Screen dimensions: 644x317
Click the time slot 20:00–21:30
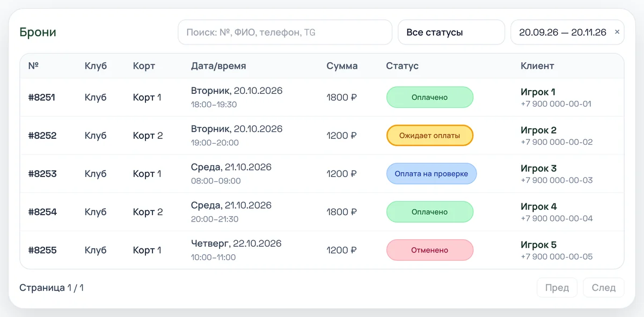tap(215, 219)
